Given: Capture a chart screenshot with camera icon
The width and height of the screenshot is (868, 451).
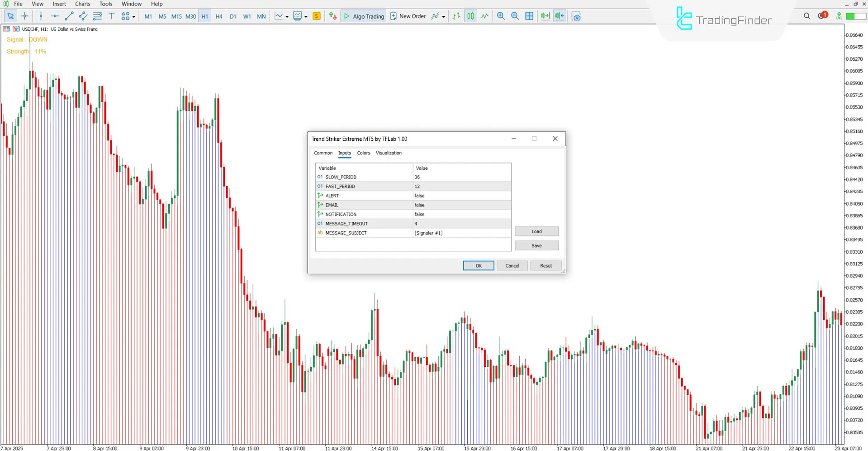Looking at the screenshot, I should tap(577, 16).
